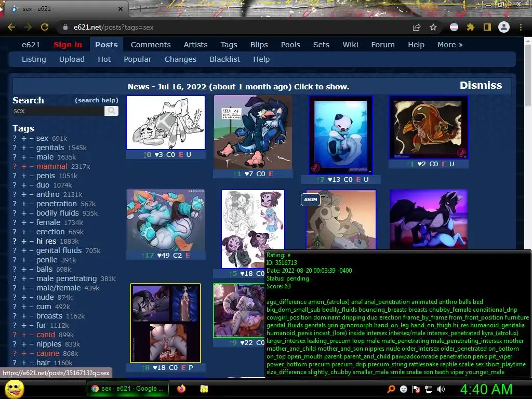Open the Changes subnav link
Viewport: 532px width, 399px height.
point(180,59)
